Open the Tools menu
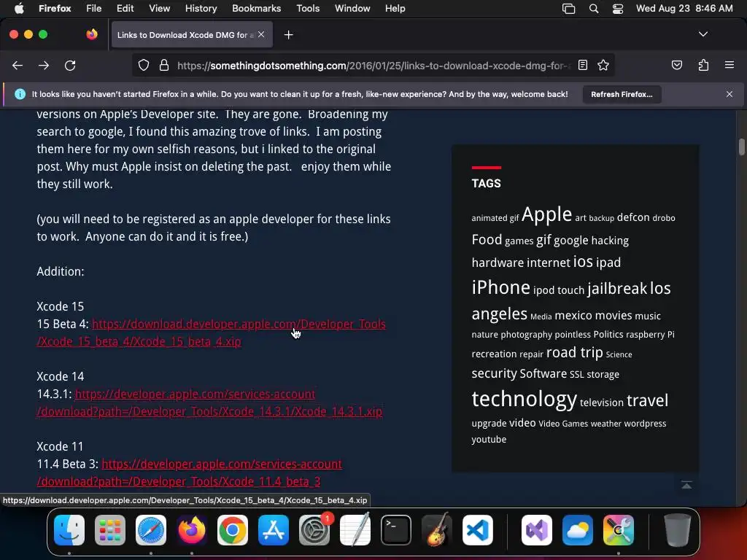This screenshot has height=560, width=747. tap(308, 8)
